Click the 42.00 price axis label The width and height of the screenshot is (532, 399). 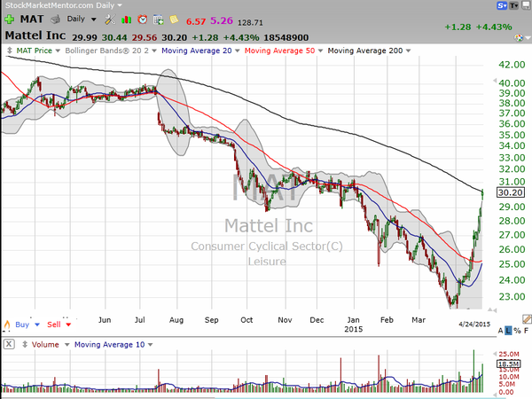512,65
